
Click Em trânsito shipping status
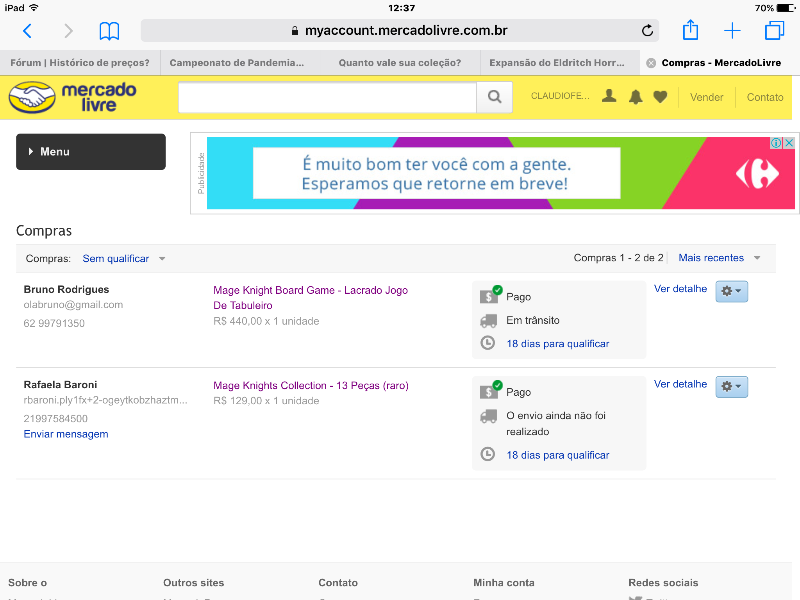[533, 320]
